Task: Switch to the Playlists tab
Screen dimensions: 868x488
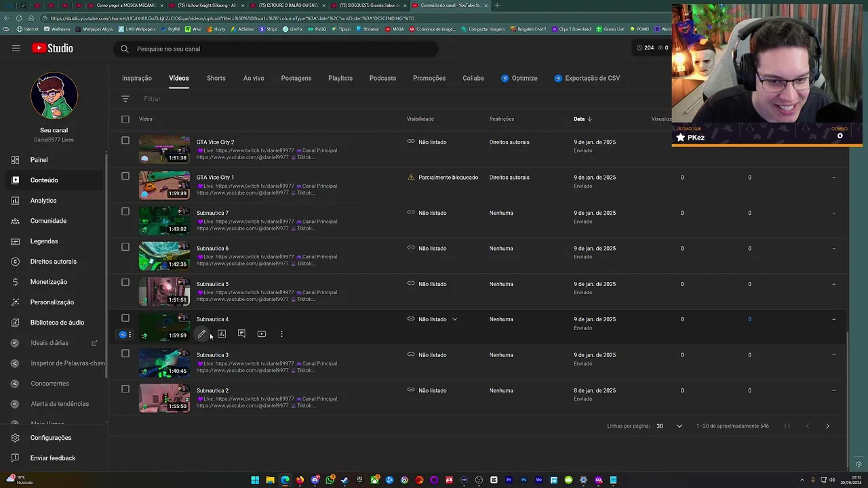Action: click(340, 79)
